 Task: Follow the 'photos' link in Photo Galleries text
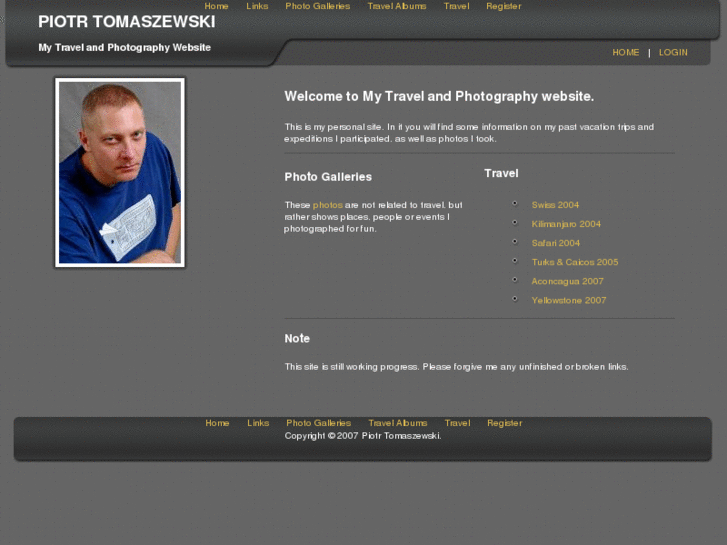tap(328, 205)
